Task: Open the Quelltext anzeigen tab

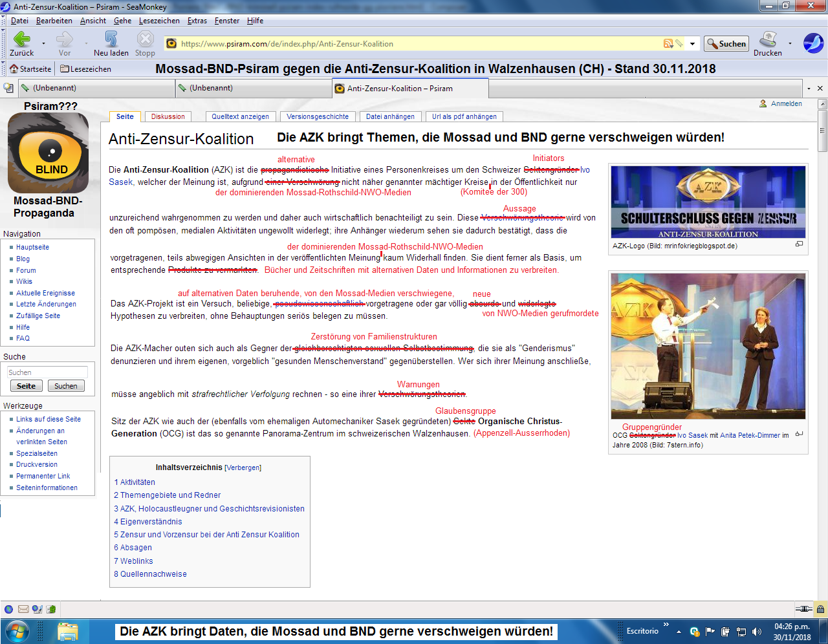Action: pos(240,116)
